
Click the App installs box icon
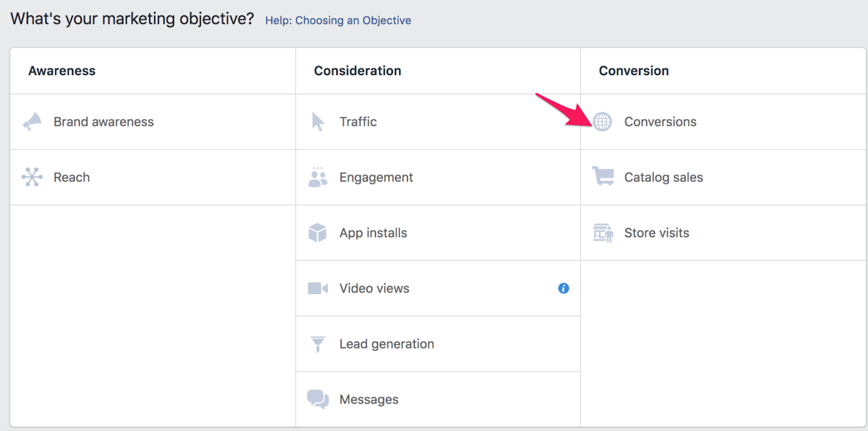(x=317, y=233)
